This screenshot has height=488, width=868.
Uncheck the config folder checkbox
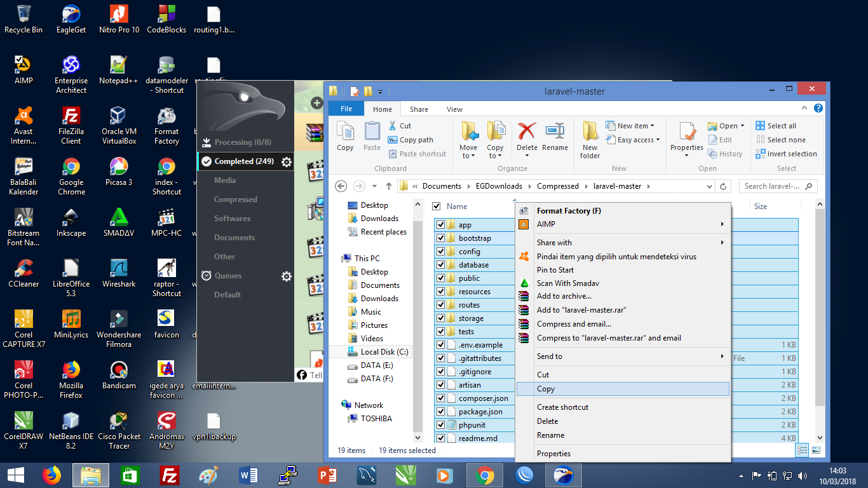point(440,252)
